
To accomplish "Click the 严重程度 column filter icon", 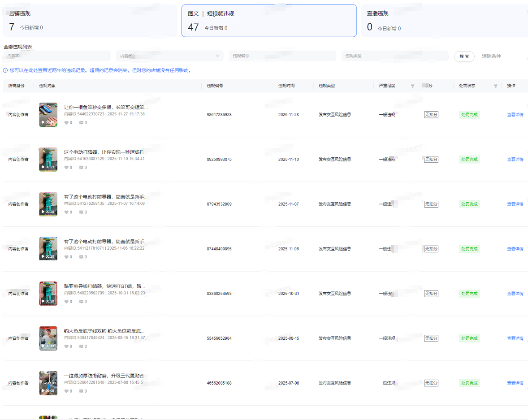I will coord(412,86).
